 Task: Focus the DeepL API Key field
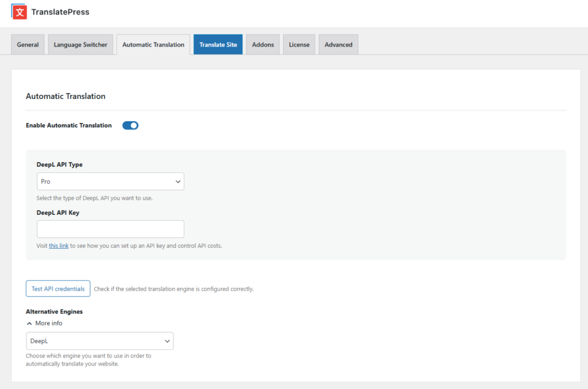tap(110, 229)
